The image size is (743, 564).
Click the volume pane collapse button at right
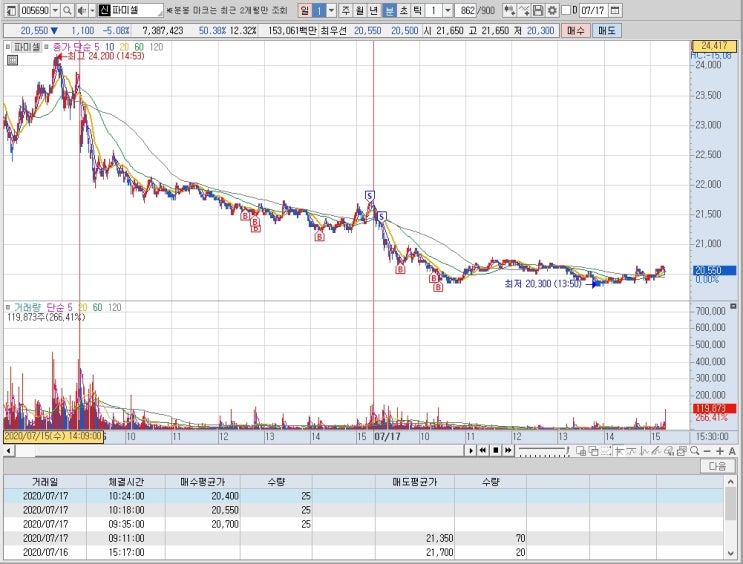(734, 306)
